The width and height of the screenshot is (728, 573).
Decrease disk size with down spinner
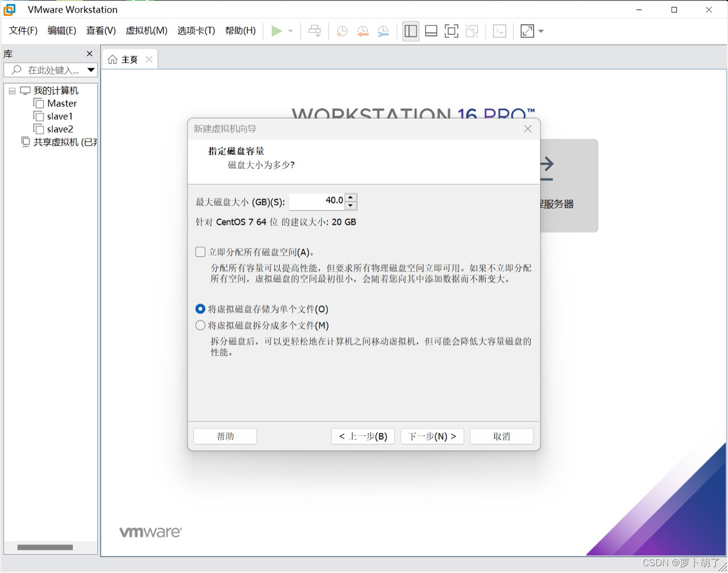tap(351, 205)
